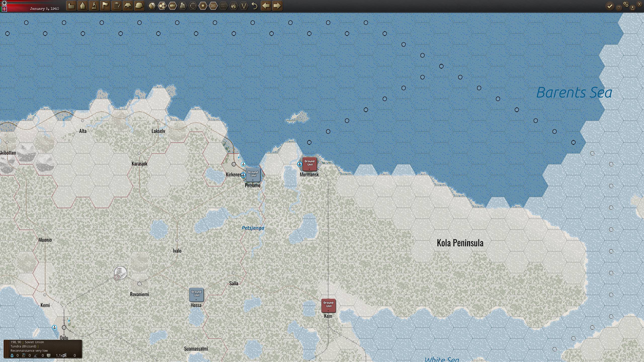Click the Kirkenes city label
This screenshot has width=644, height=362.
(x=233, y=174)
